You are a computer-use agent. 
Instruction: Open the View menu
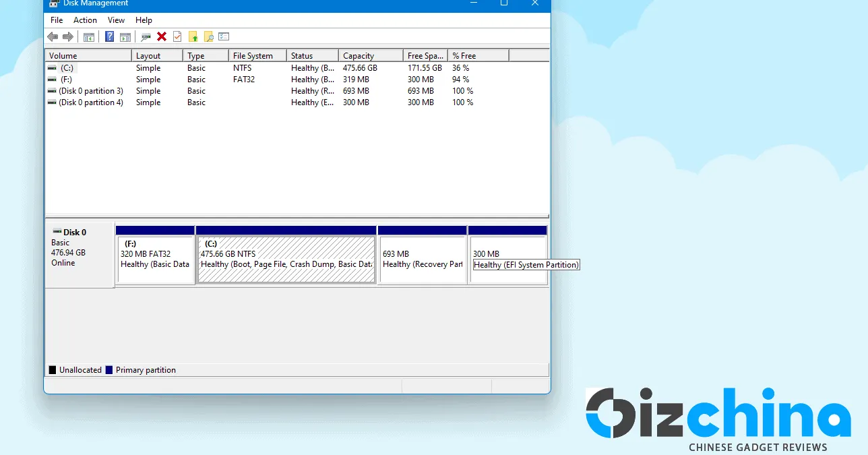116,20
